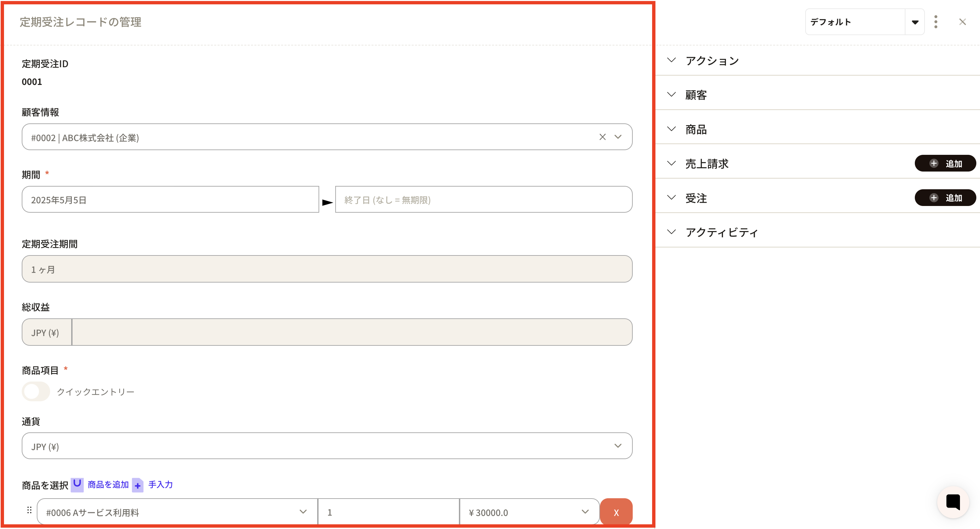This screenshot has height=529, width=980.
Task: Click the drag handle of Aサービス利用料 row
Action: pyautogui.click(x=29, y=510)
